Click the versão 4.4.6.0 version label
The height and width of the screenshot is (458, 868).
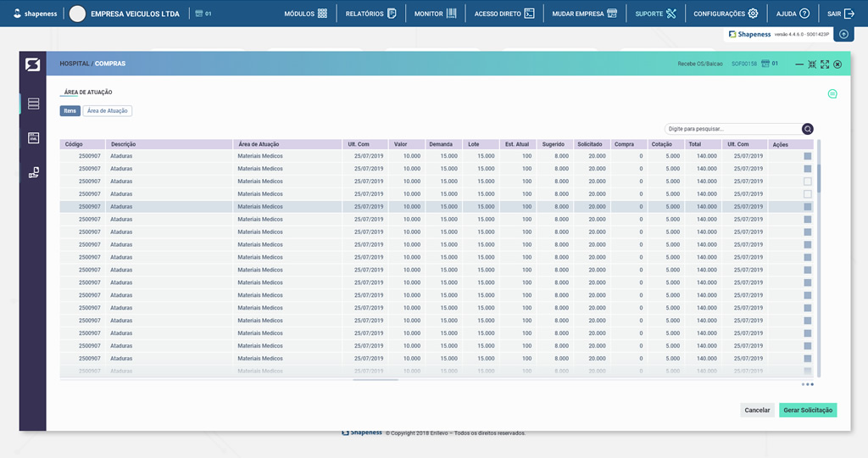802,34
